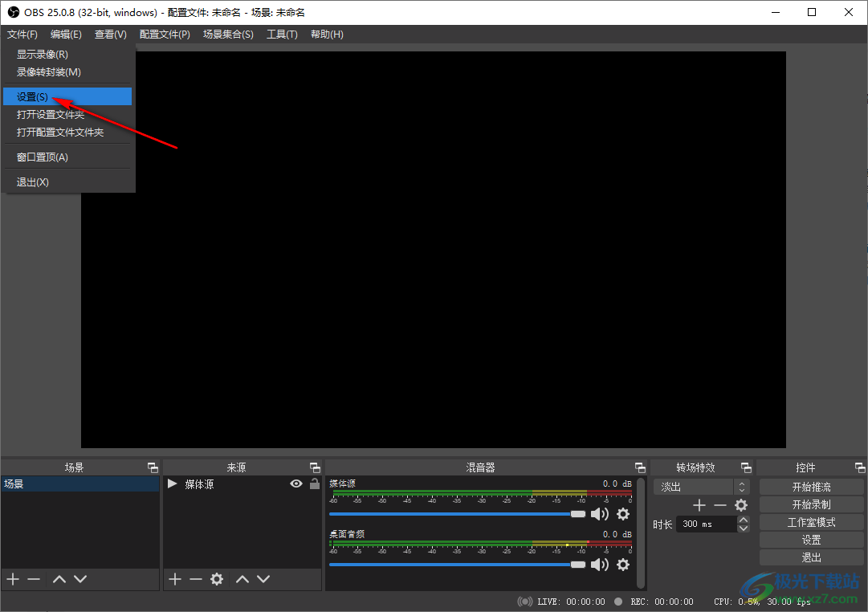Image resolution: width=868 pixels, height=612 pixels.
Task: Move scene up with the up arrow
Action: [59, 579]
